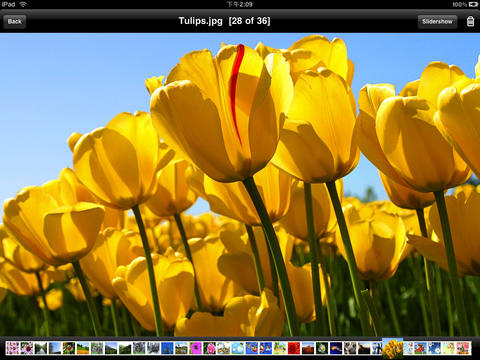Open the red rose thumbnail
The height and width of the screenshot is (360, 480).
click(x=294, y=348)
